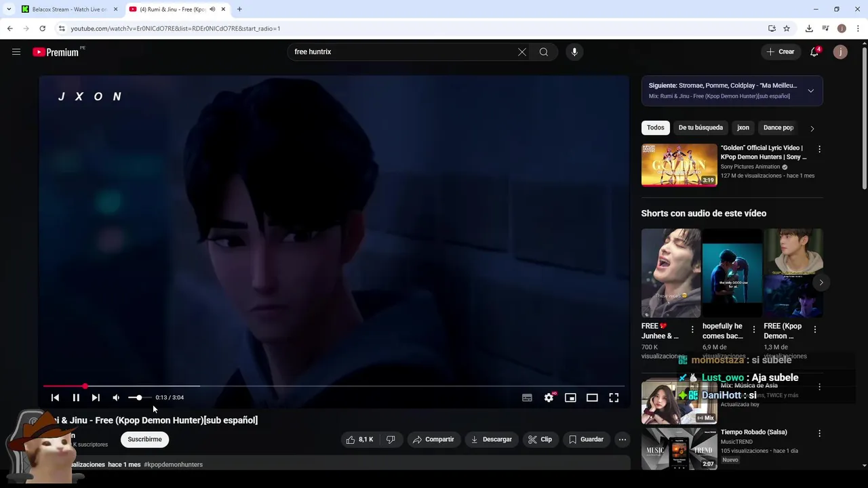868x488 pixels.
Task: Open options for FREE Junhee short
Action: (x=692, y=329)
